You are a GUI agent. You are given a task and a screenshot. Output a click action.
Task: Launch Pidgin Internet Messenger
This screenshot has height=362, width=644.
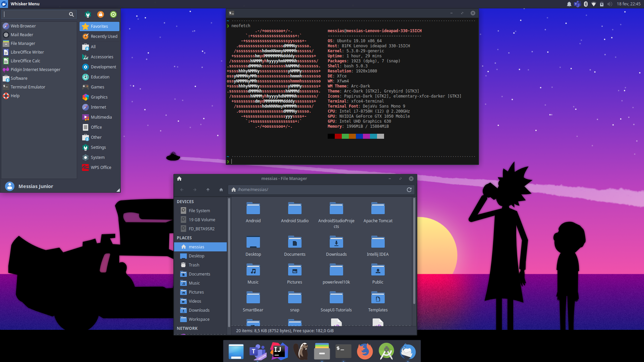(x=39, y=69)
